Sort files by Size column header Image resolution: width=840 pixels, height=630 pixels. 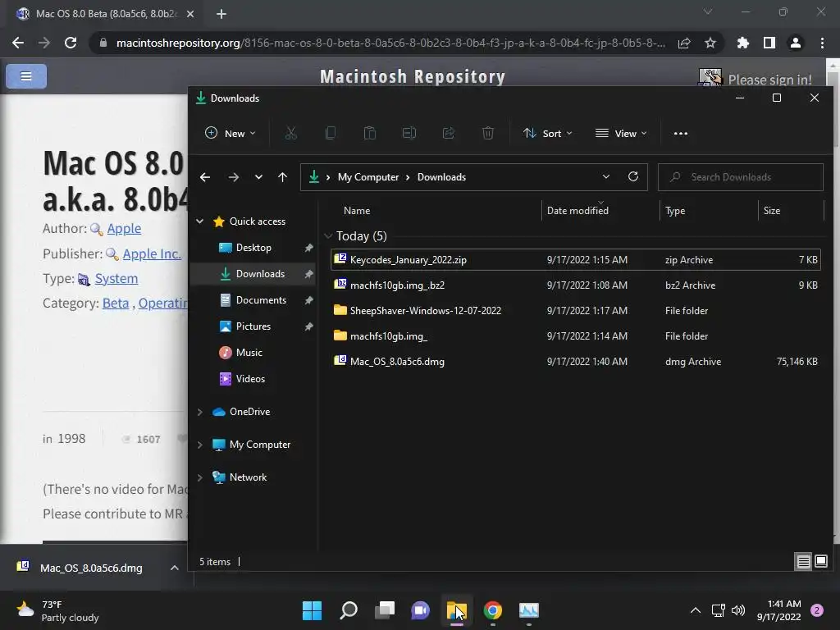[x=771, y=211]
